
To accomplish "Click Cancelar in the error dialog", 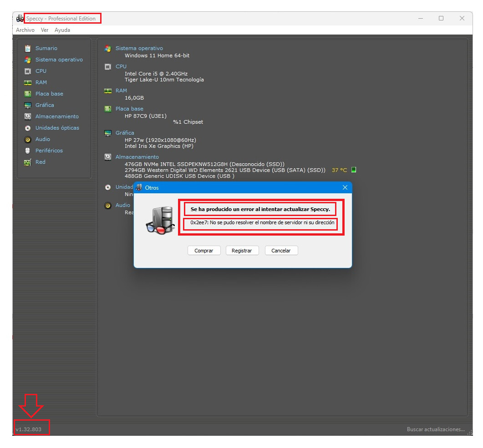I will click(281, 251).
